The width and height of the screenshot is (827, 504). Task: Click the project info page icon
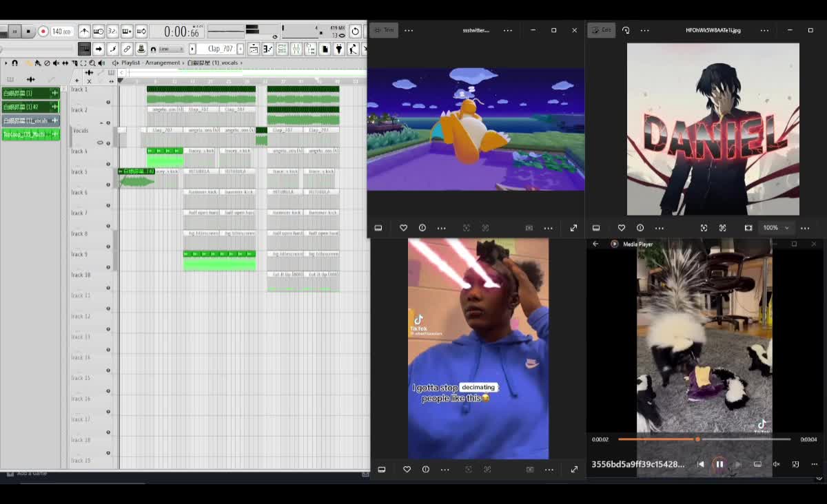pos(325,49)
